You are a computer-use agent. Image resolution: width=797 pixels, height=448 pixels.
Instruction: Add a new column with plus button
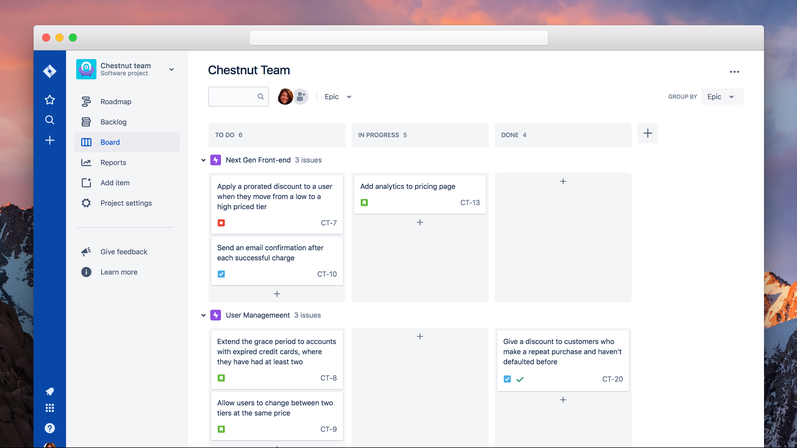click(648, 133)
